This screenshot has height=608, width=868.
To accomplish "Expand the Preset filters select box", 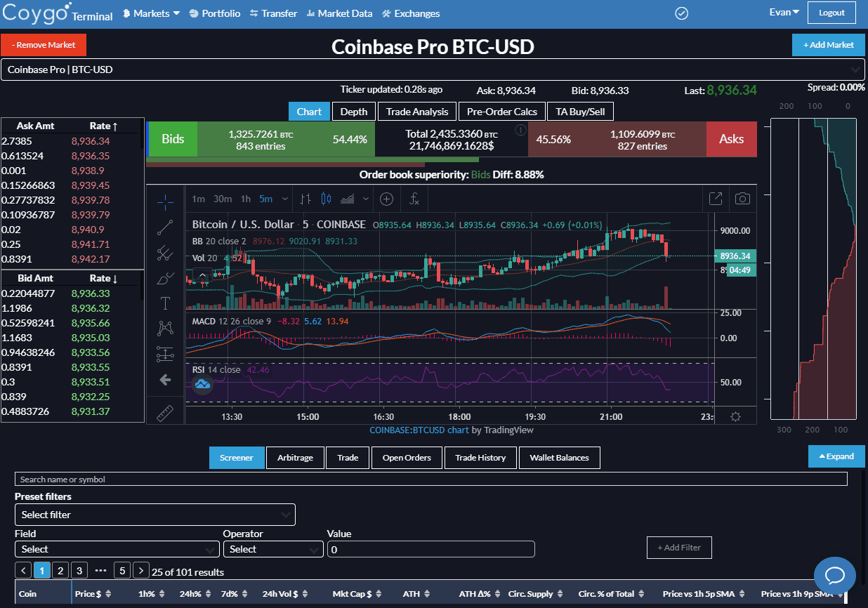I will 155,515.
